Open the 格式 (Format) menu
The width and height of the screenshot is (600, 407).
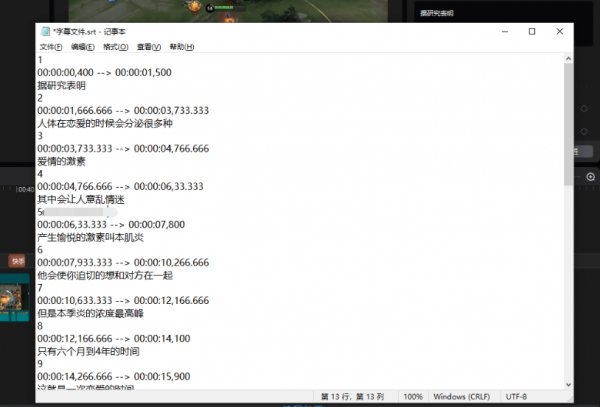(115, 47)
